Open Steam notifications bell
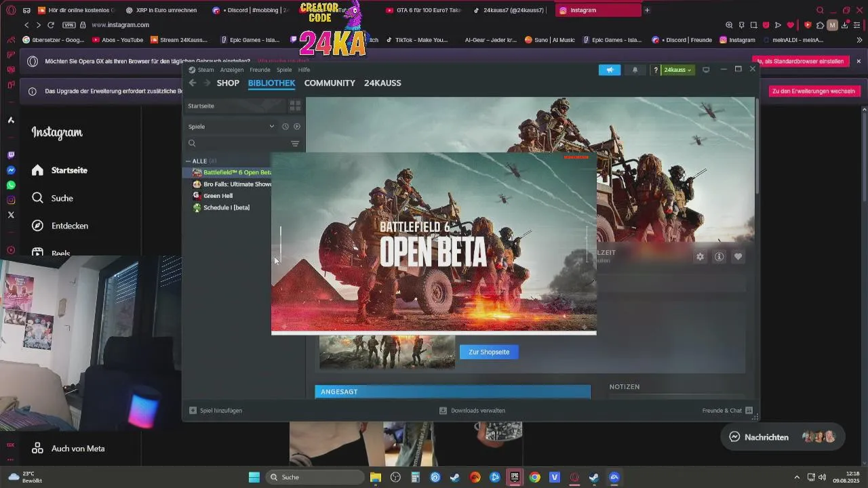Screen dimensions: 868x488 [635, 70]
